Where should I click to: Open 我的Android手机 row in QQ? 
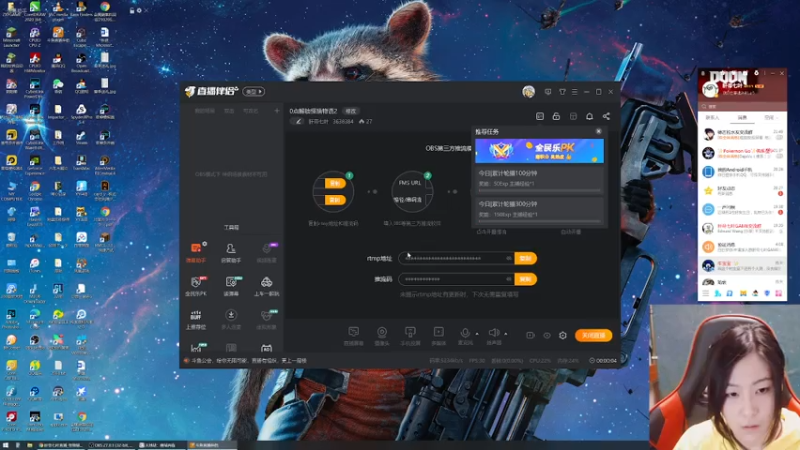[742, 172]
